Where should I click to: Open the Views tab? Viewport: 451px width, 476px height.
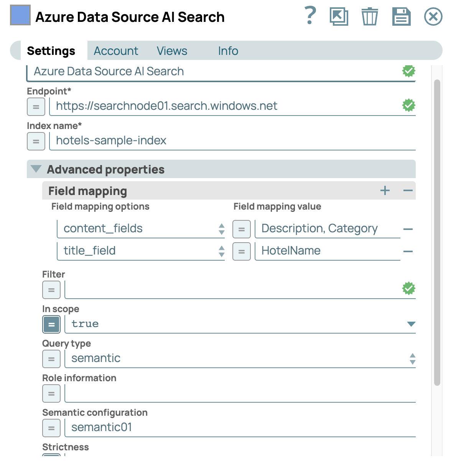pyautogui.click(x=172, y=51)
